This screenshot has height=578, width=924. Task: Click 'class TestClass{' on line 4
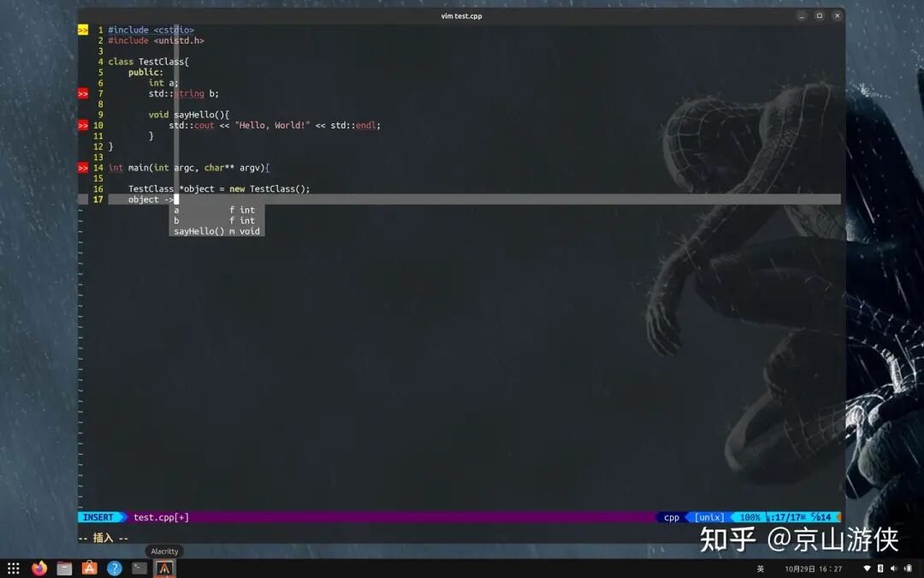tap(149, 62)
